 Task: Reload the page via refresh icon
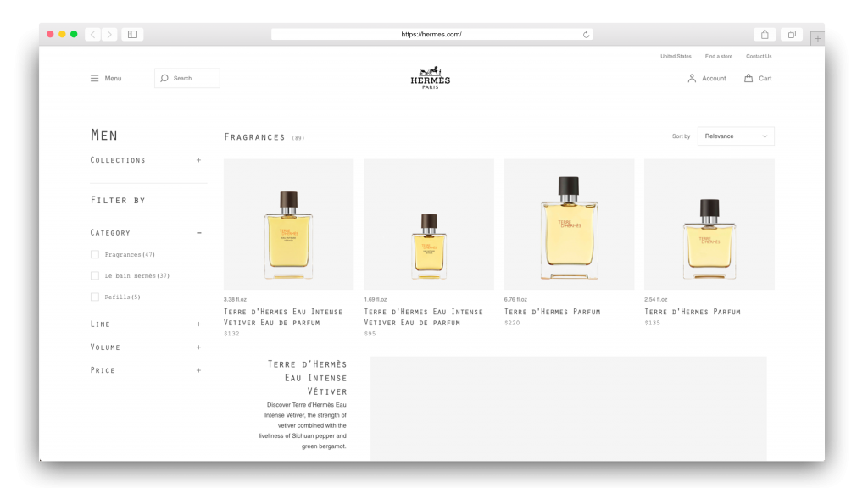point(586,35)
